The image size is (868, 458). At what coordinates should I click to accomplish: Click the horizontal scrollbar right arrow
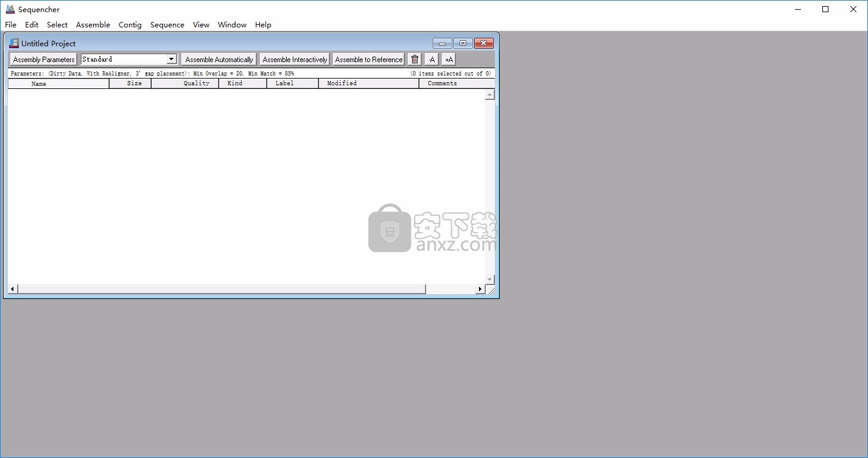pos(480,289)
